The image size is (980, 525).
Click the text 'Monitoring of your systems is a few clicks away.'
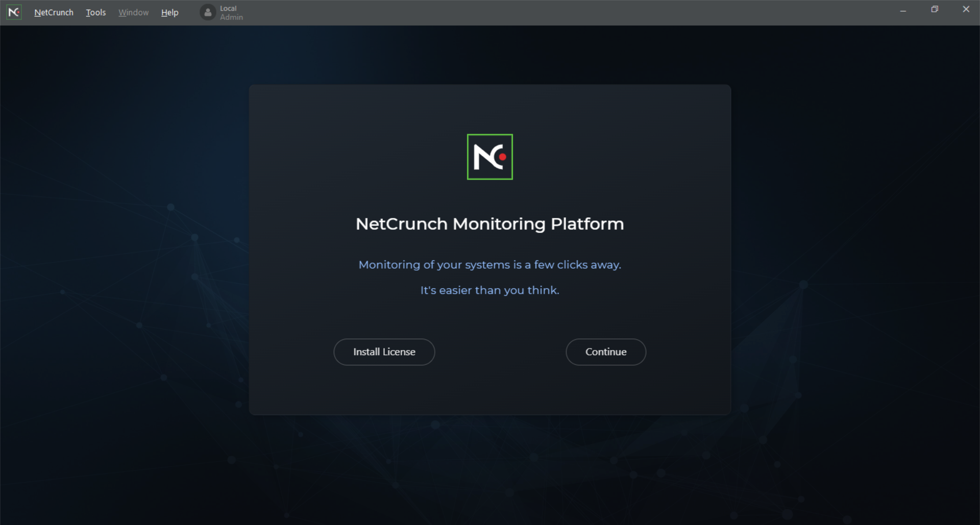pos(490,265)
